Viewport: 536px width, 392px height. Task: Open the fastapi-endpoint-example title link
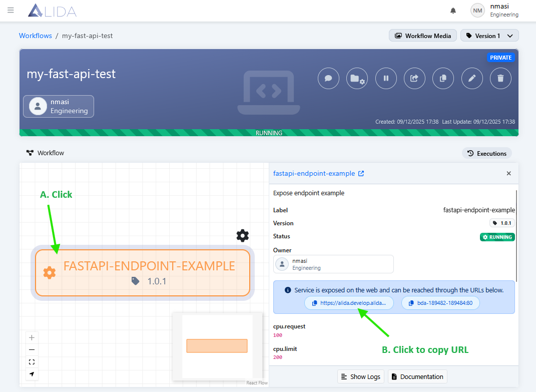pos(314,173)
